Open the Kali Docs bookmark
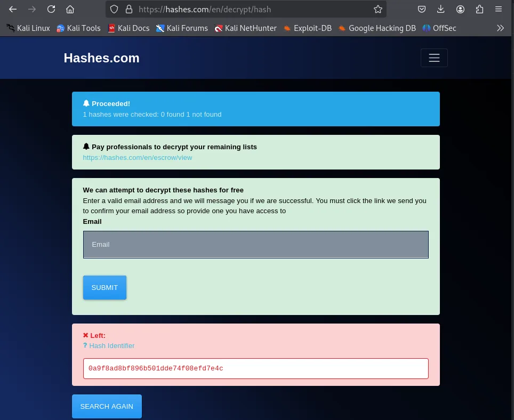 [x=128, y=28]
